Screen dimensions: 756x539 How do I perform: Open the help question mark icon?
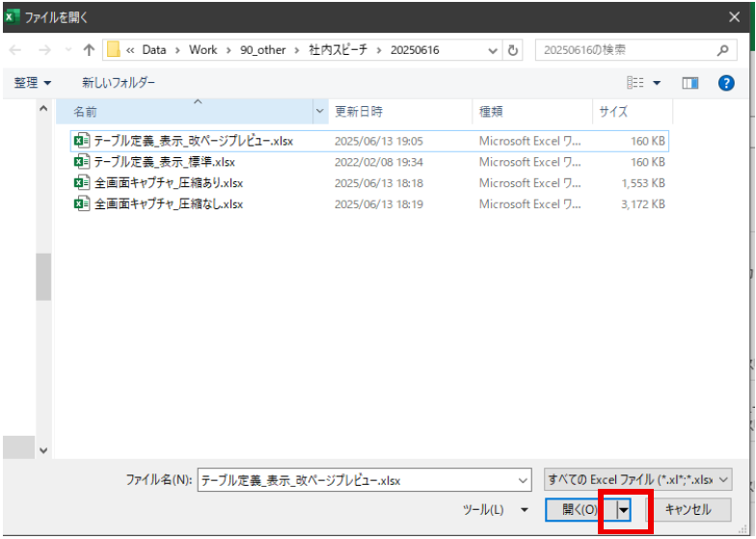point(726,83)
